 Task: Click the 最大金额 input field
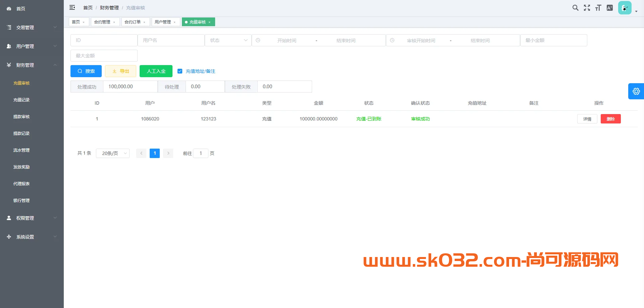tap(104, 55)
